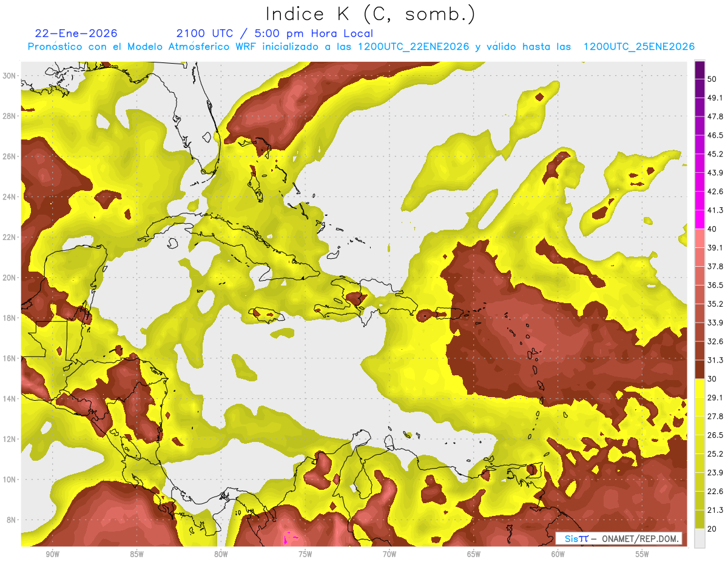Click the 29.1 value on the color scale
Viewport: 728px width, 562px height.
pos(715,398)
